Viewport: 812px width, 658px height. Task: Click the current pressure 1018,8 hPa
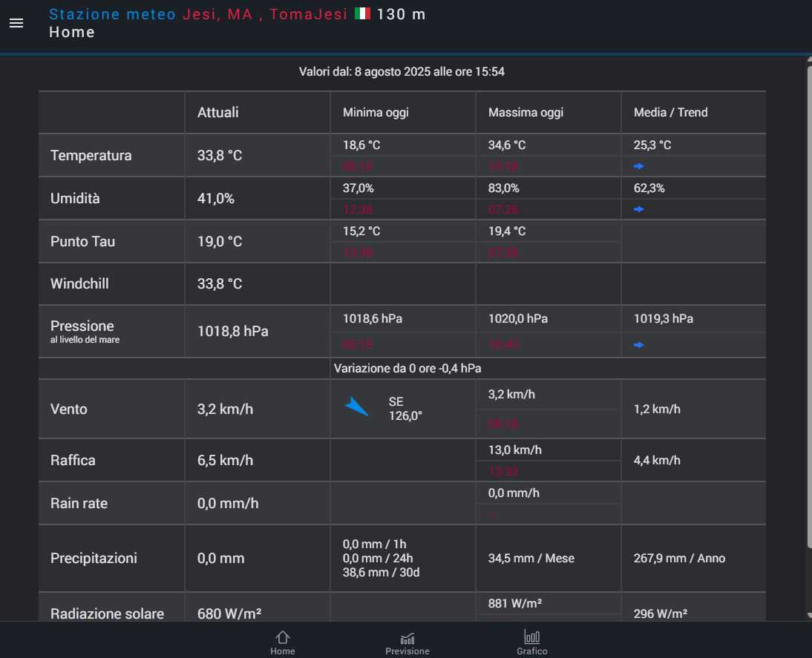click(233, 331)
